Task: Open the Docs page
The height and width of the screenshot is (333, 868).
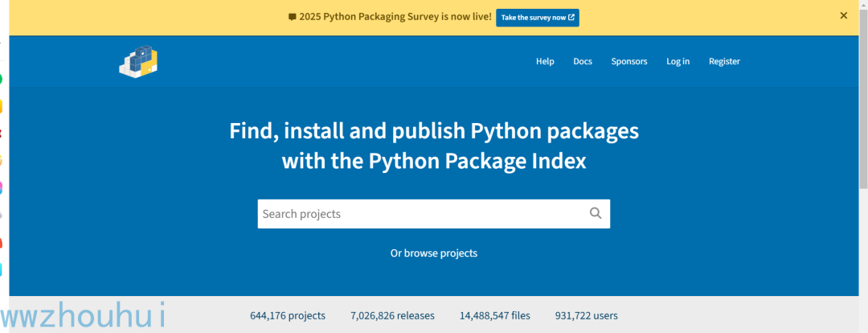Action: 583,61
